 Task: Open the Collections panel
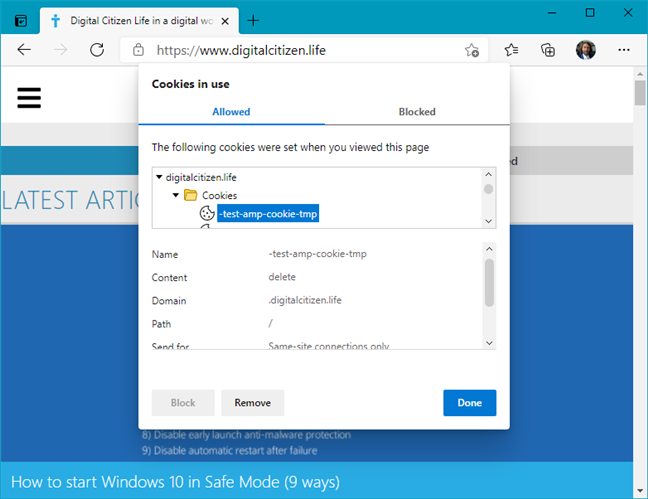point(548,50)
